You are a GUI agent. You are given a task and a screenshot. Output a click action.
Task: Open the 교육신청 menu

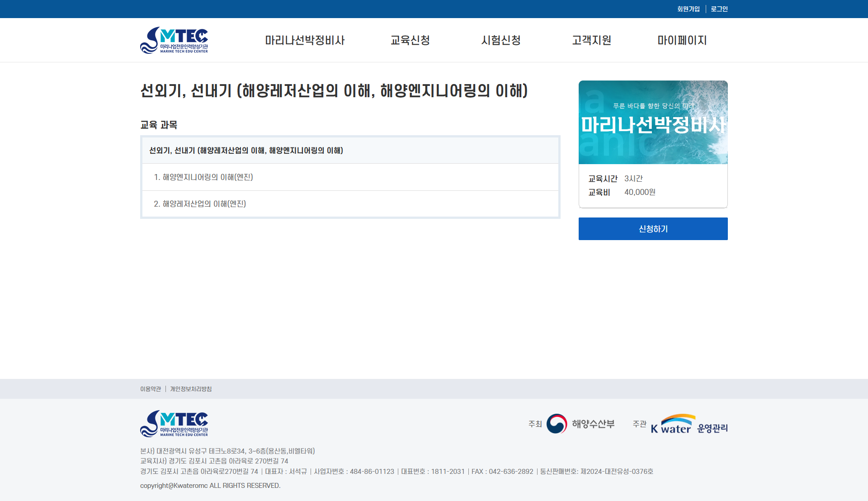pyautogui.click(x=410, y=40)
